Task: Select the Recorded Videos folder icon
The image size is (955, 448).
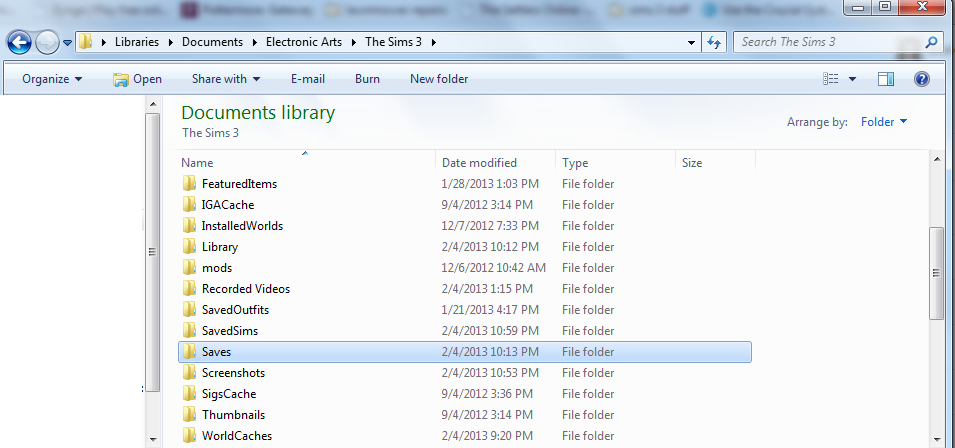Action: pos(189,289)
